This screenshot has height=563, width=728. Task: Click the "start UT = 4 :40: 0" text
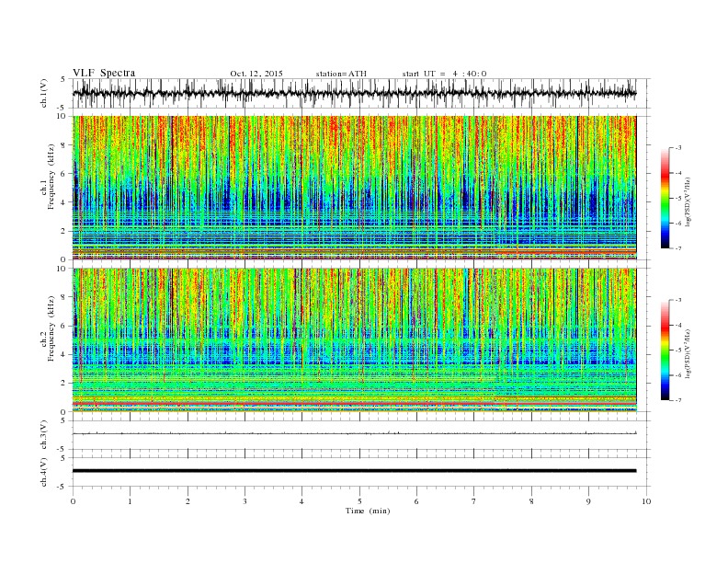444,74
